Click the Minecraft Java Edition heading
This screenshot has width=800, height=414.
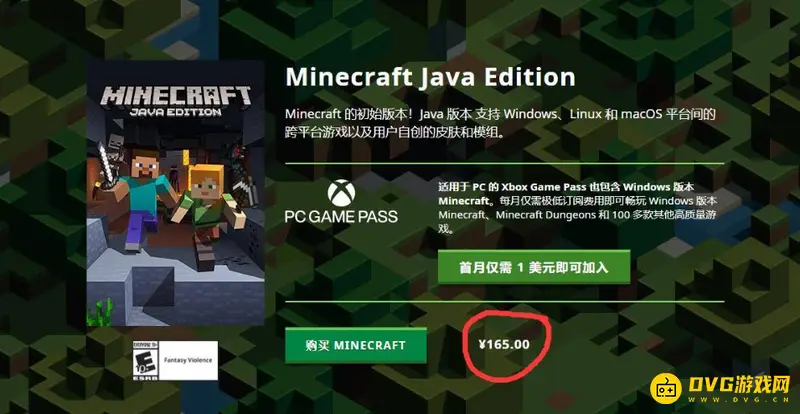coord(430,77)
